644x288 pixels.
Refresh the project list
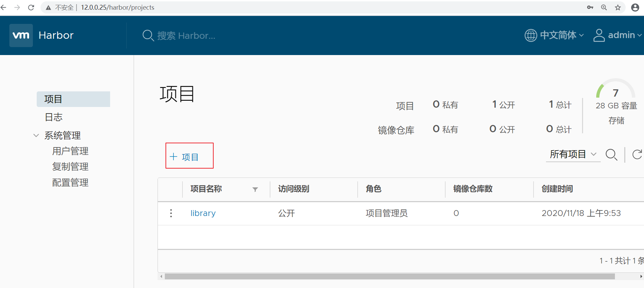click(x=637, y=154)
